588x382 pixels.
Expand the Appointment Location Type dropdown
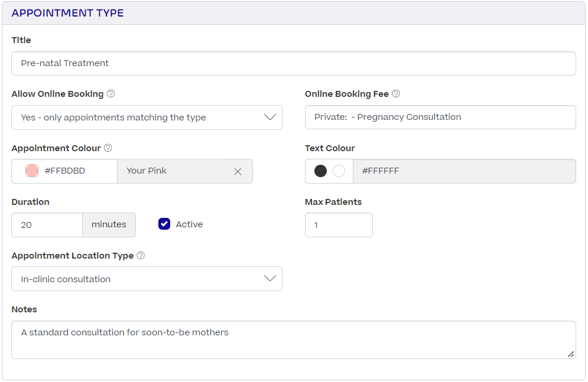tap(147, 278)
